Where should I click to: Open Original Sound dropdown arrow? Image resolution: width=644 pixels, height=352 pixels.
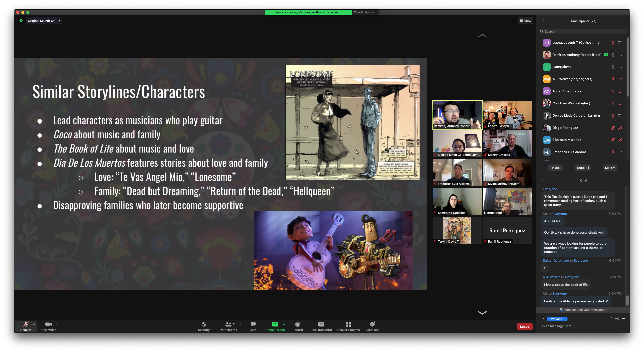pos(60,21)
